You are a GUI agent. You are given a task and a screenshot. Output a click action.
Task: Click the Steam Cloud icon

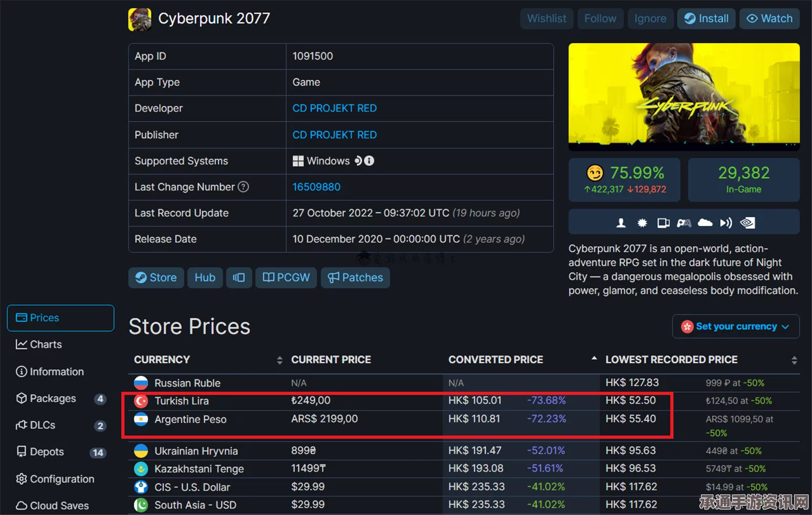click(705, 223)
